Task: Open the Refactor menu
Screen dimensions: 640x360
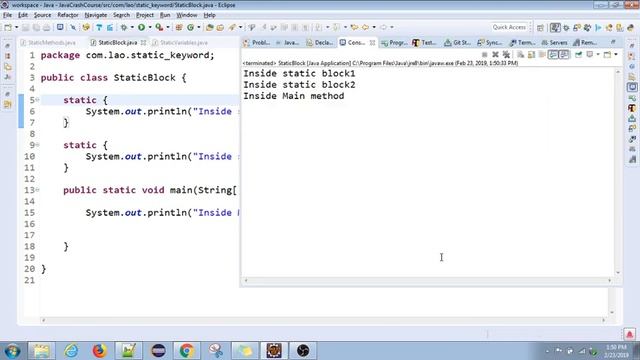Action: click(68, 15)
